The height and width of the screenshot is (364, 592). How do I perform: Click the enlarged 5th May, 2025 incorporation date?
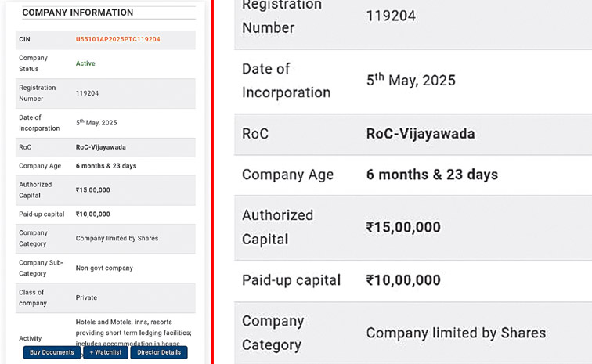410,81
